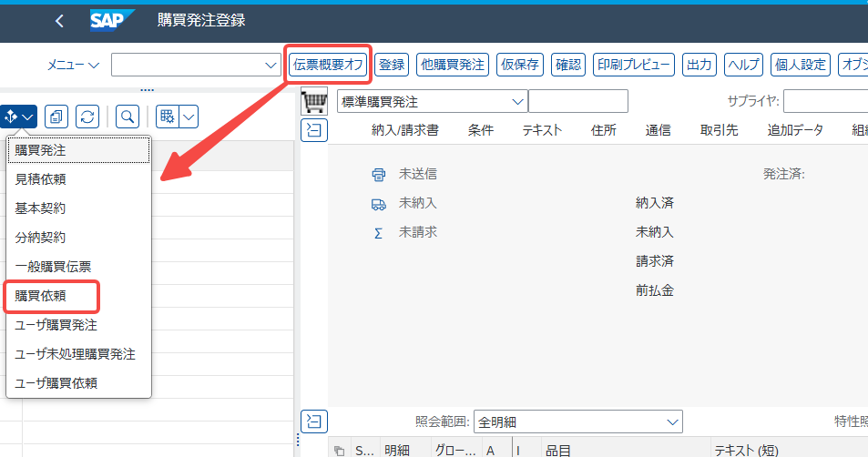Viewport: 868px width, 457px height.
Task: Click the 伝票概要オフ button
Action: click(327, 65)
